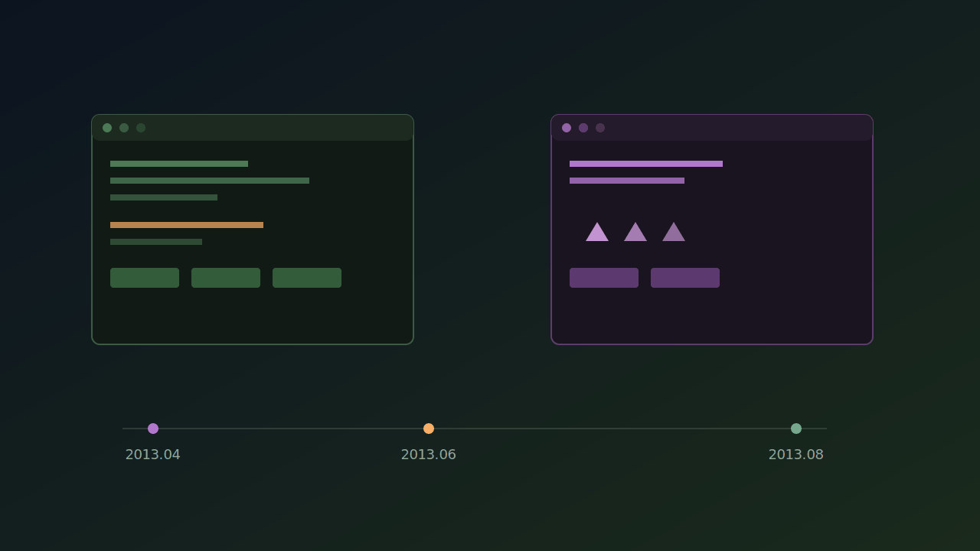Click the dimmest dot in green window titlebar
The image size is (980, 551).
pos(141,128)
